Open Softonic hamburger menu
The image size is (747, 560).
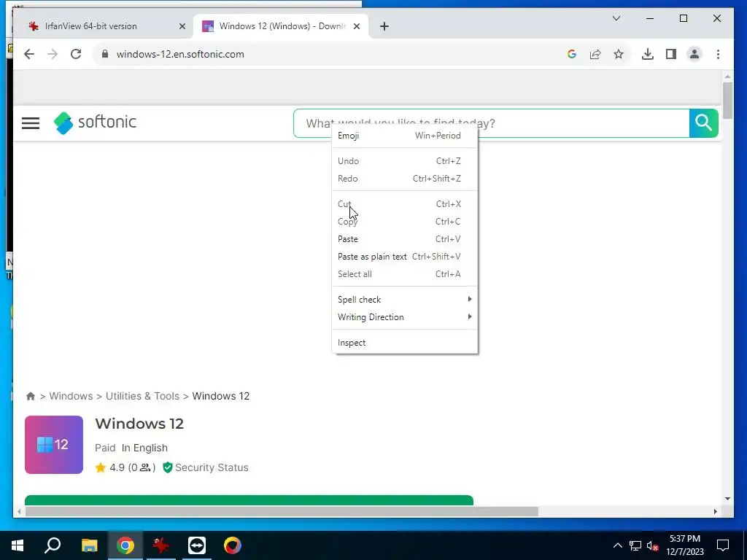31,122
